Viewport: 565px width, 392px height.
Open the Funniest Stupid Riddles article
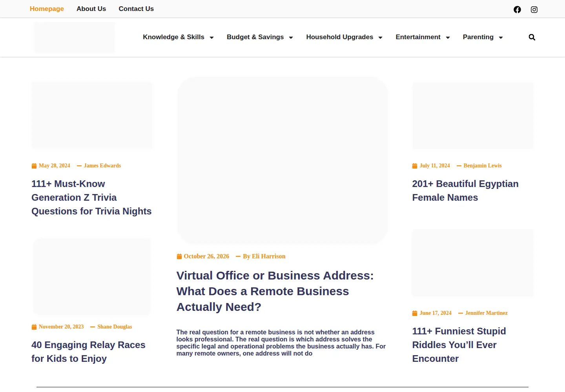(459, 345)
